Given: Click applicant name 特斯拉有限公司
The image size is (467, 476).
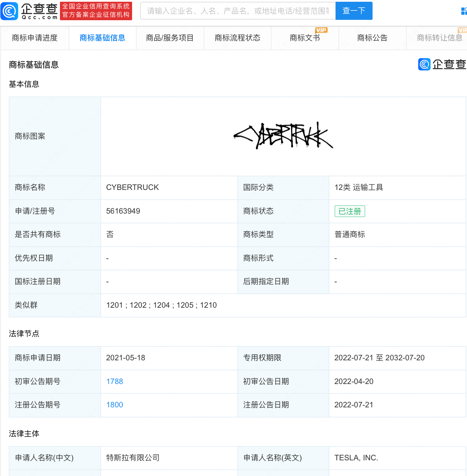Looking at the screenshot, I should pos(133,458).
